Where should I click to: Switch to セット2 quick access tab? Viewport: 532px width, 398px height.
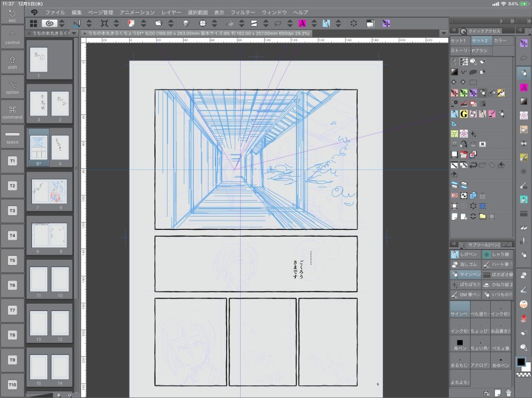[480, 41]
